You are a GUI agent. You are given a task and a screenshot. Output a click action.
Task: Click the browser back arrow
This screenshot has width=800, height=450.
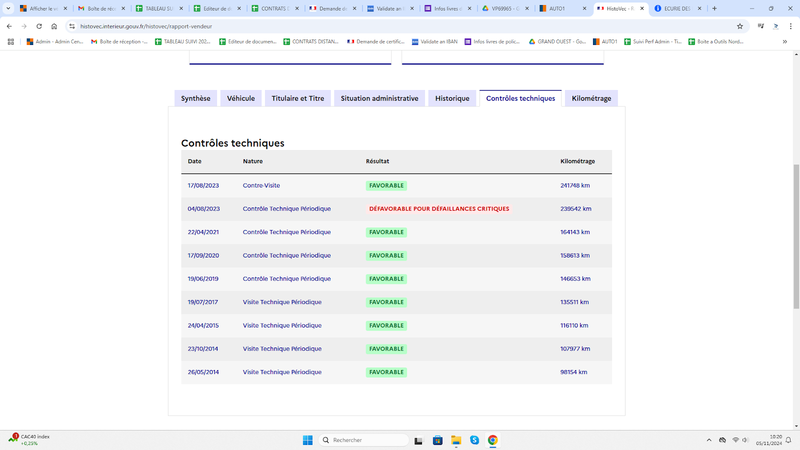coord(9,26)
